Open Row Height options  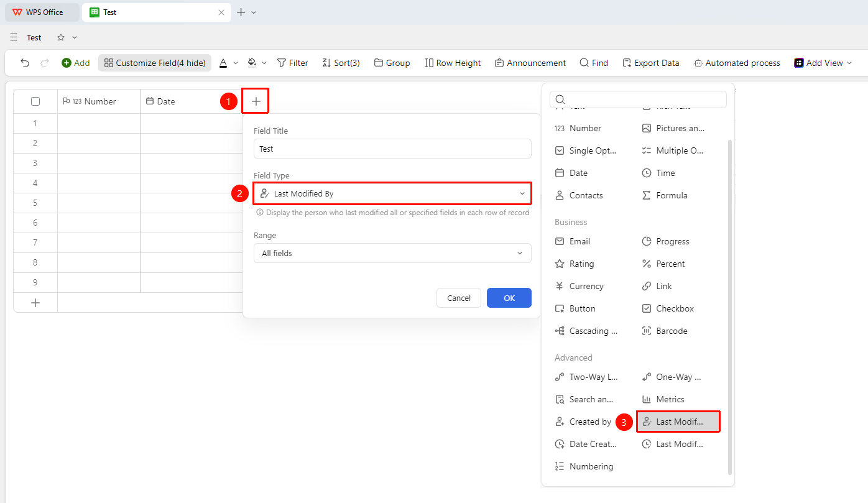(x=453, y=63)
